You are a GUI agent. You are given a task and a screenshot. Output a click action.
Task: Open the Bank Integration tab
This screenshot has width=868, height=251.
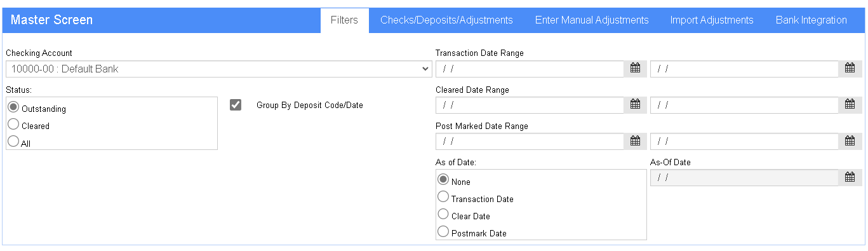(811, 20)
